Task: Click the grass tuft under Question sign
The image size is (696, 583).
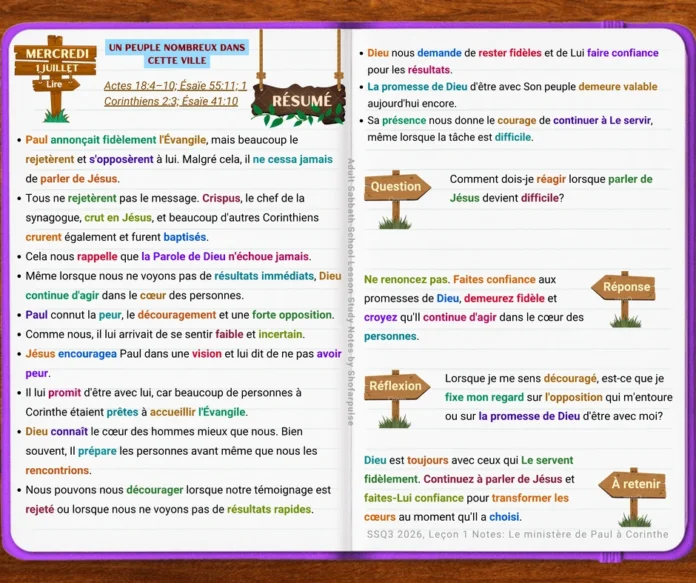Action: coord(395,222)
